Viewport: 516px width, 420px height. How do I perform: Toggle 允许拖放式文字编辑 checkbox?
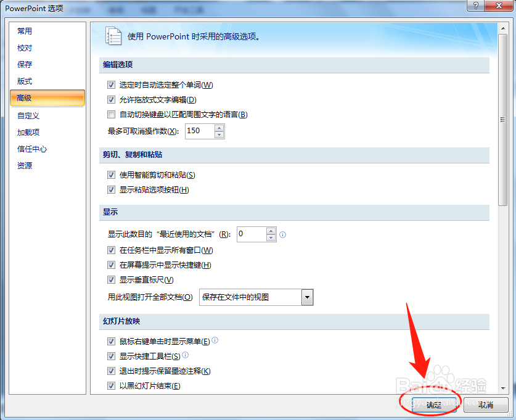coord(111,100)
